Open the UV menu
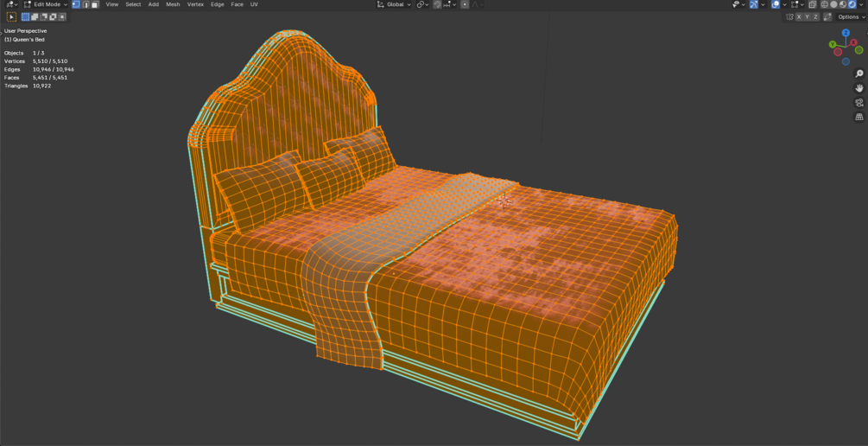 coord(254,4)
